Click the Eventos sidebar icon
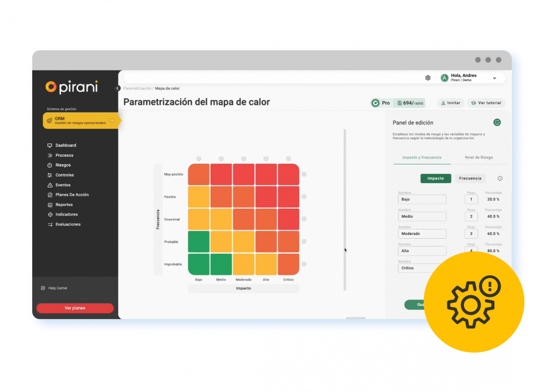 tap(50, 185)
